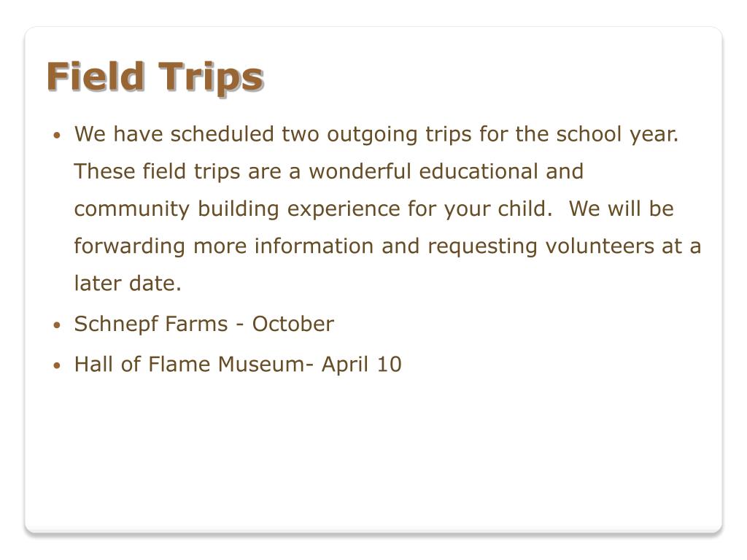Click the phrase 'We will be'
This screenshot has height=560, width=747.
tap(622, 209)
